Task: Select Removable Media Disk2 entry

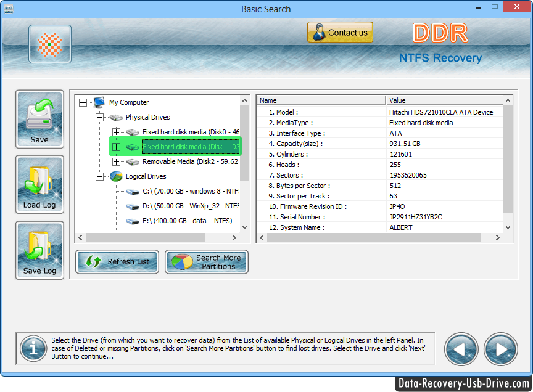Action: point(191,161)
